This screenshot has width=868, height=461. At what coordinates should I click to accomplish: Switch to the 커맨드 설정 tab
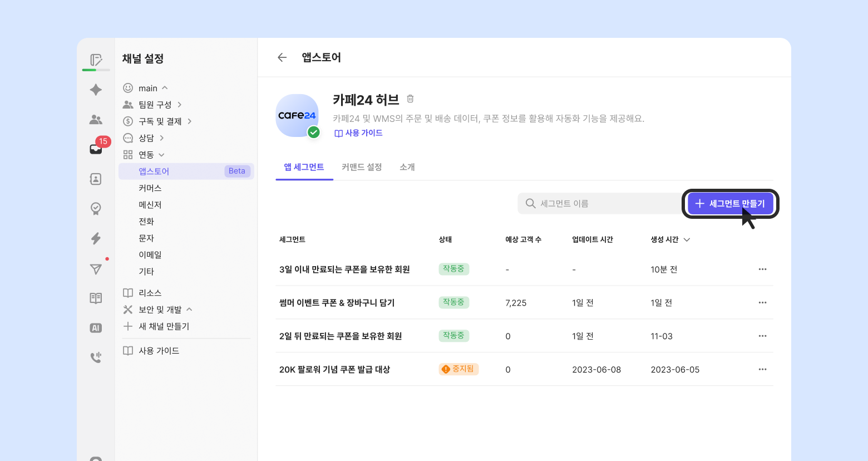[x=362, y=167]
